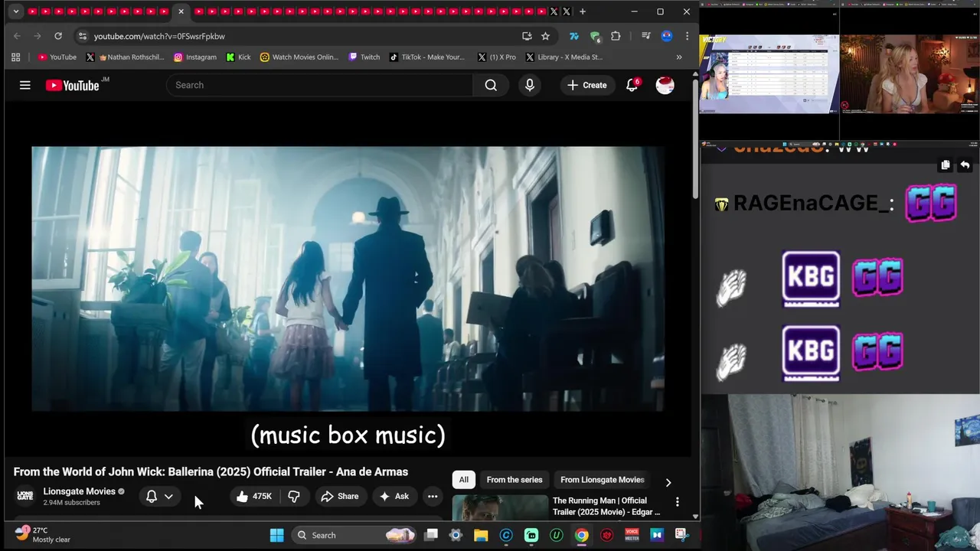The width and height of the screenshot is (980, 551).
Task: Open Watch Movies Online bookmark
Action: click(x=299, y=57)
